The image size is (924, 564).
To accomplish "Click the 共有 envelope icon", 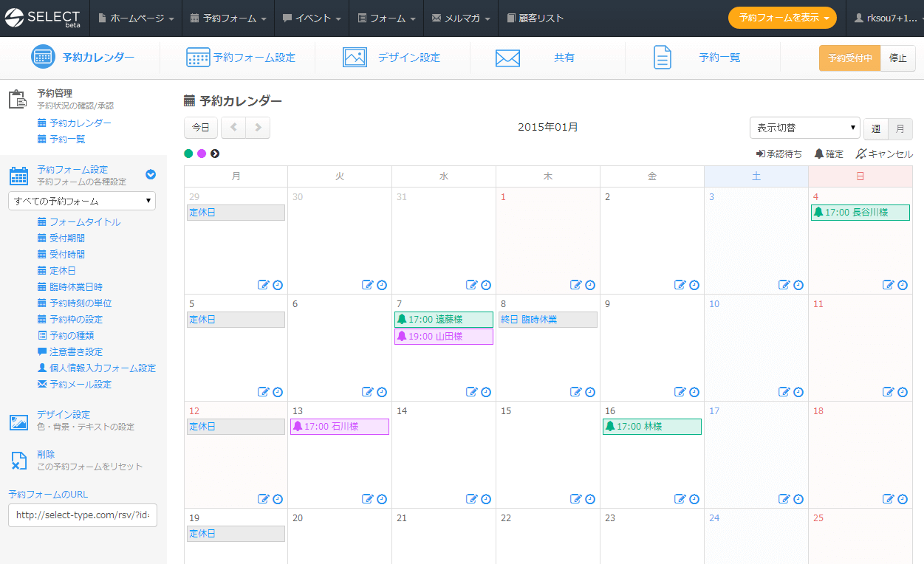I will coord(507,58).
